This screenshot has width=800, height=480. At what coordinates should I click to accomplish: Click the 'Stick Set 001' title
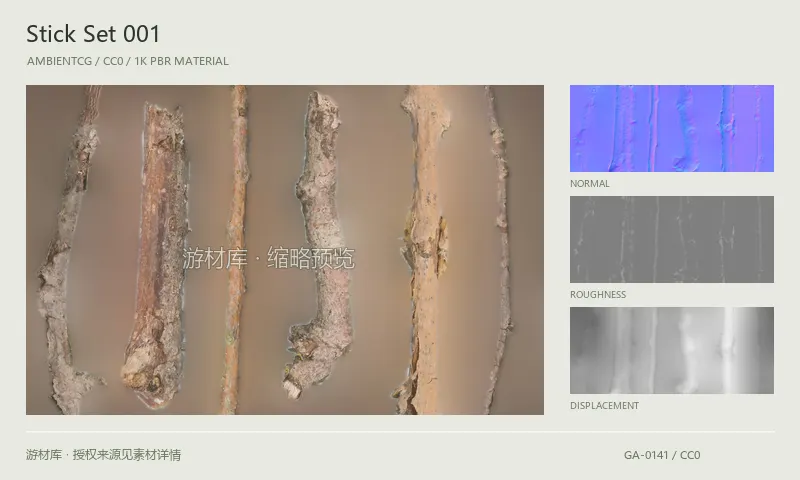93,34
